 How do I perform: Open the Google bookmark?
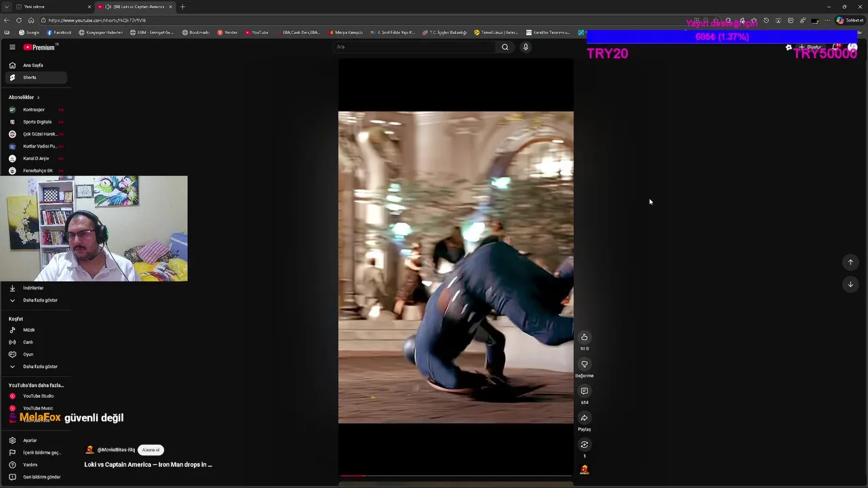29,33
